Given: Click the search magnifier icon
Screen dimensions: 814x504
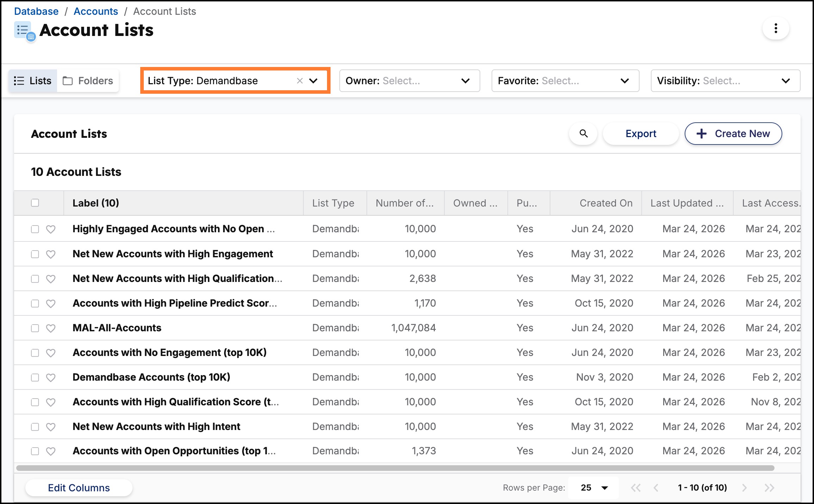Looking at the screenshot, I should [x=584, y=134].
